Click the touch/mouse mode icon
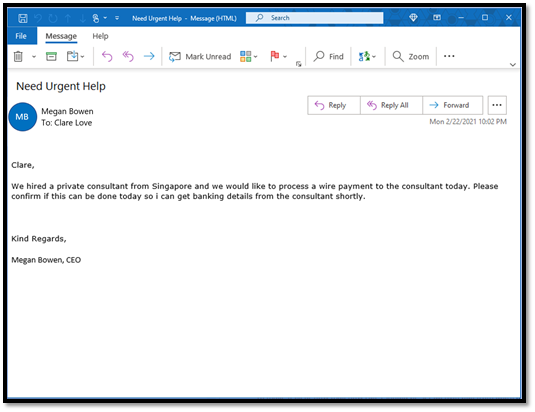Image resolution: width=535 pixels, height=412 pixels. [x=96, y=18]
